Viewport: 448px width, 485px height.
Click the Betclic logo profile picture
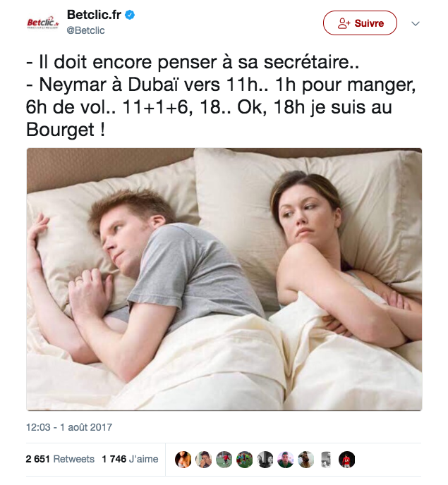(43, 23)
